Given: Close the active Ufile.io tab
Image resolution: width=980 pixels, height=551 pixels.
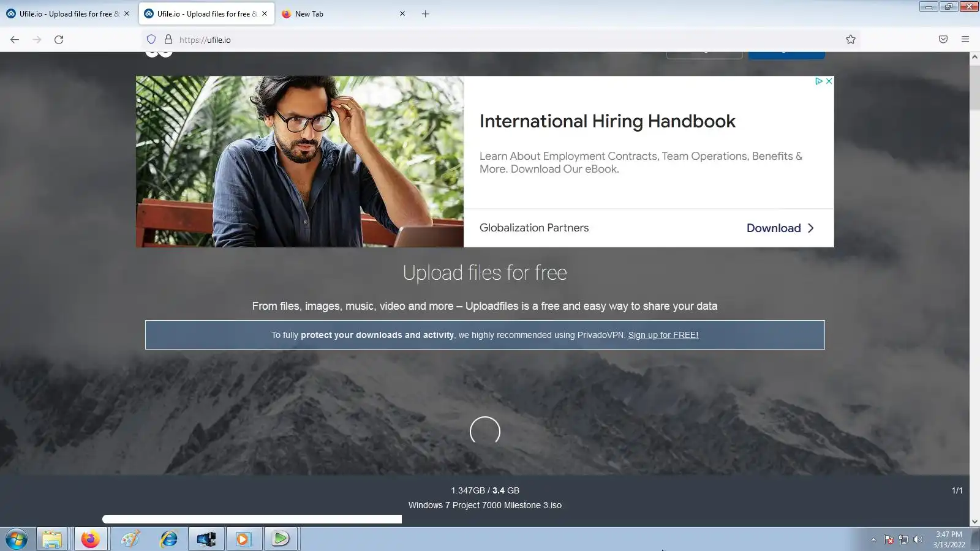Looking at the screenshot, I should click(x=265, y=13).
